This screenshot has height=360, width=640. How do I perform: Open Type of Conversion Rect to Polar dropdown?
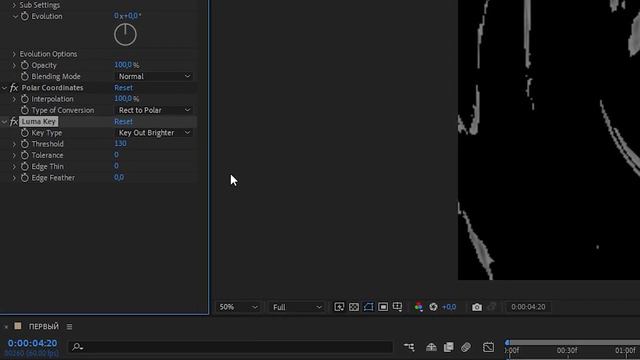tap(153, 110)
